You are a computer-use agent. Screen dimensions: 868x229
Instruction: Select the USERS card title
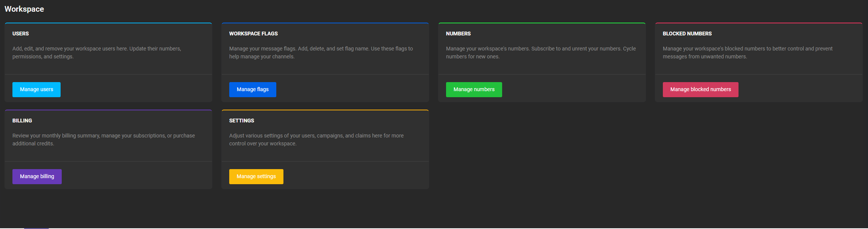point(21,34)
